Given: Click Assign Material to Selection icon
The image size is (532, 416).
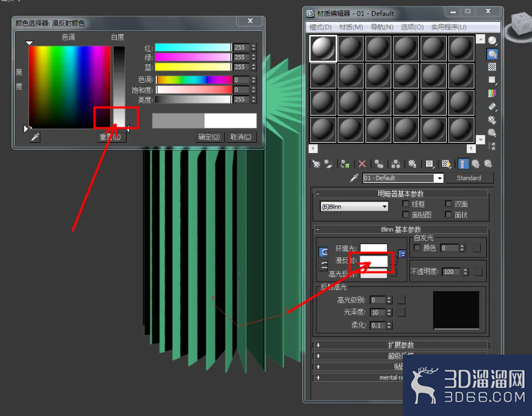Looking at the screenshot, I should point(345,164).
